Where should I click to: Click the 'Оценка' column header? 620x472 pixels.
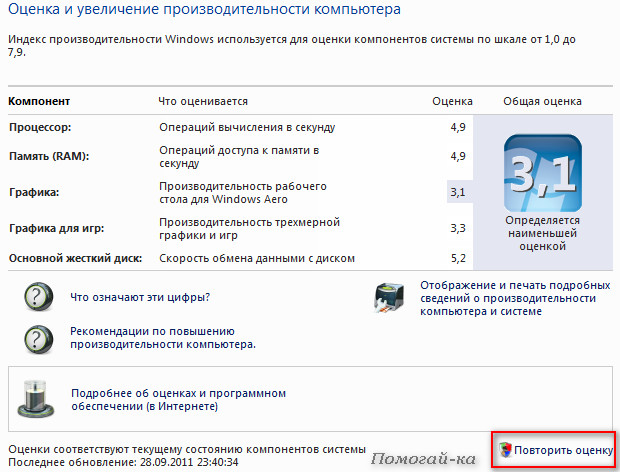click(x=452, y=101)
